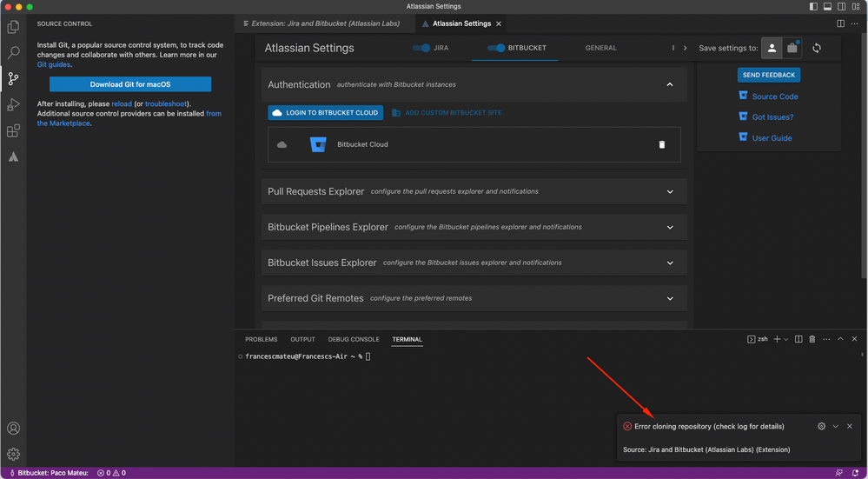This screenshot has height=479, width=868.
Task: Open the Extensions view icon
Action: pos(13,130)
